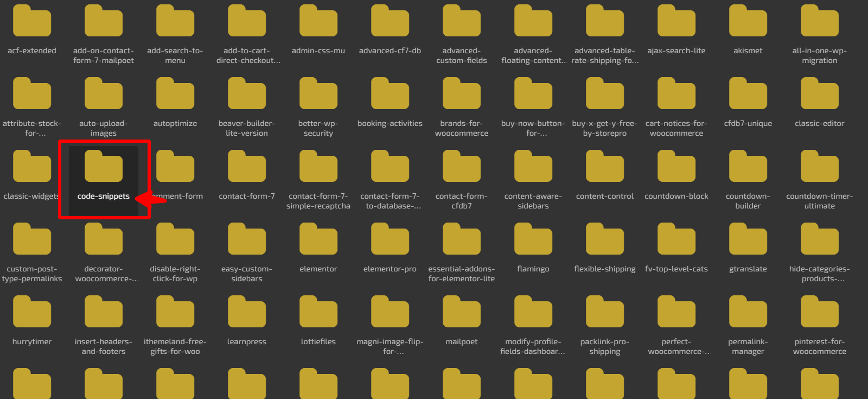The image size is (868, 399).
Task: Click the hurrytimer folder icon
Action: tap(32, 312)
